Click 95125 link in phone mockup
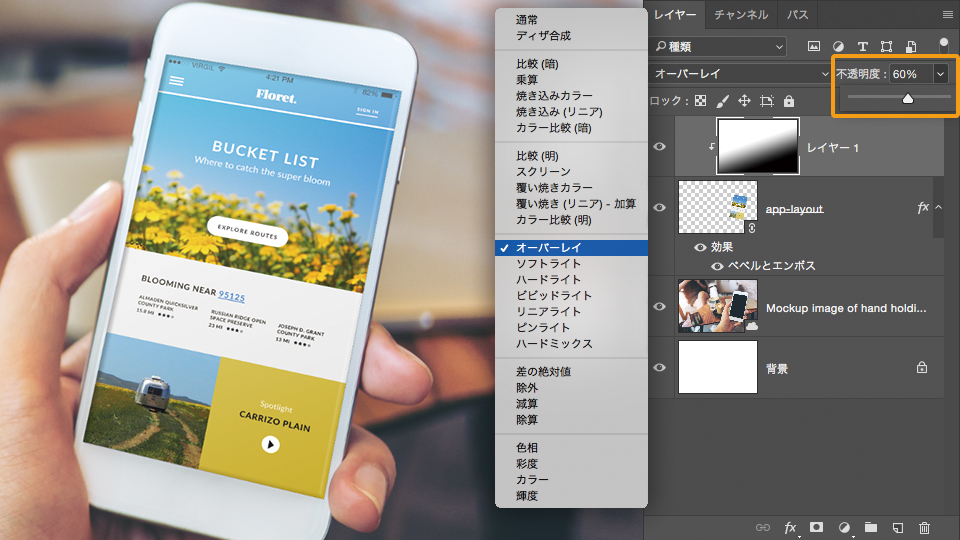Viewport: 960px width, 540px height. tap(231, 296)
